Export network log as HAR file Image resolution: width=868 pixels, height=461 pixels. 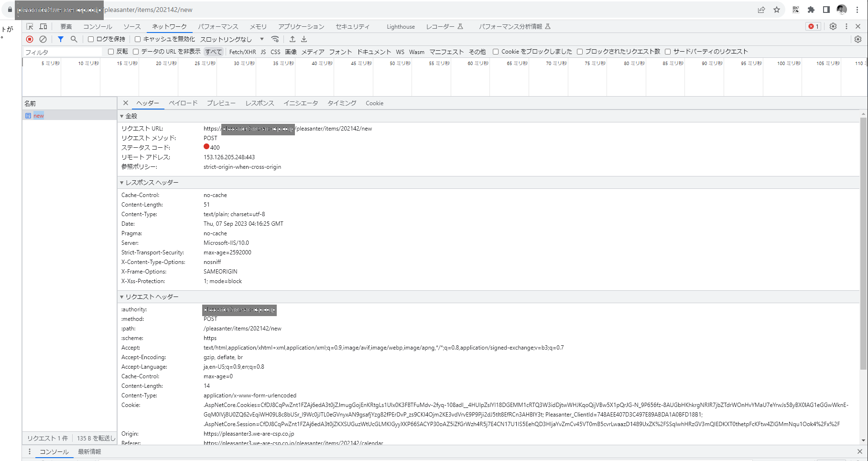pyautogui.click(x=304, y=39)
